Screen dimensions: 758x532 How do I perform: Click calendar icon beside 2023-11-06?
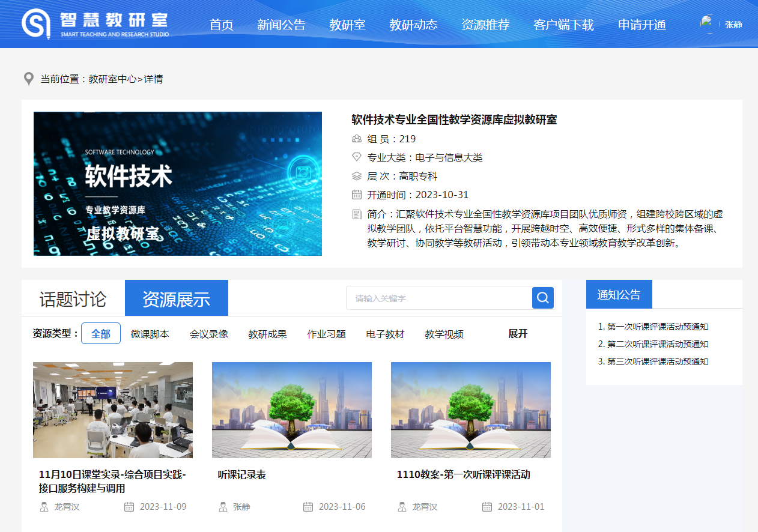308,507
